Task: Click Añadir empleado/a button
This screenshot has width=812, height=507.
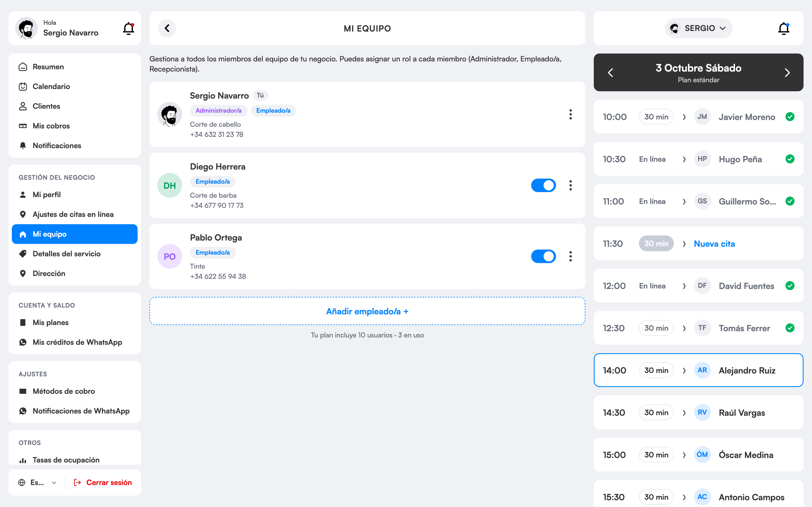Action: coord(367,311)
